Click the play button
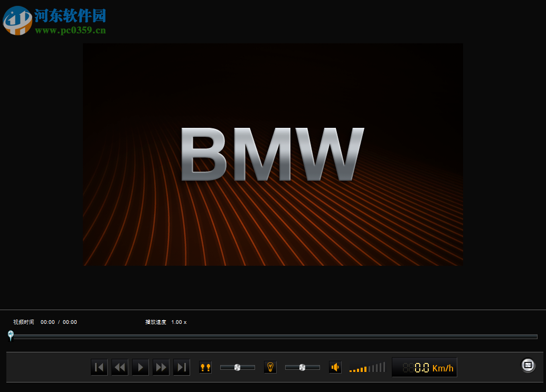This screenshot has height=392, width=546. [140, 367]
